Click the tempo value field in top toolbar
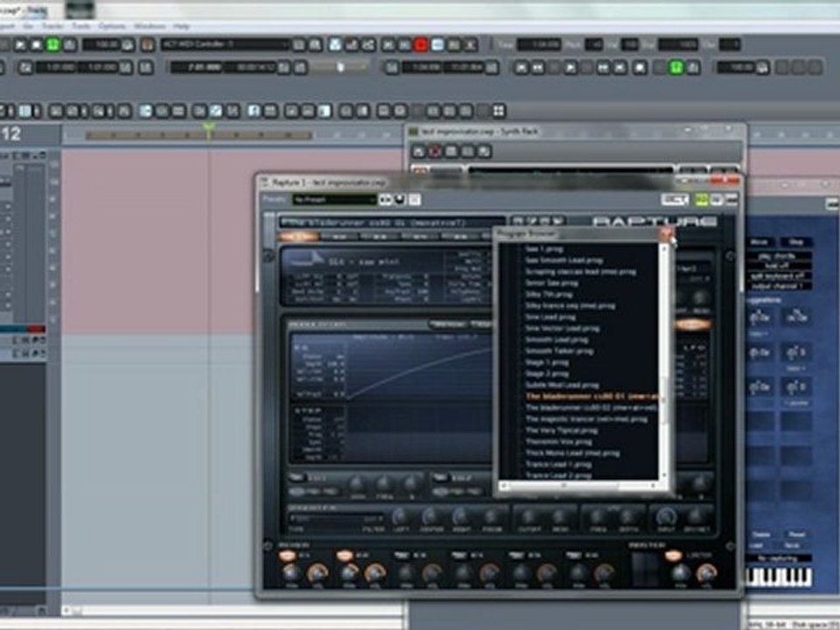The width and height of the screenshot is (840, 630). pyautogui.click(x=101, y=45)
